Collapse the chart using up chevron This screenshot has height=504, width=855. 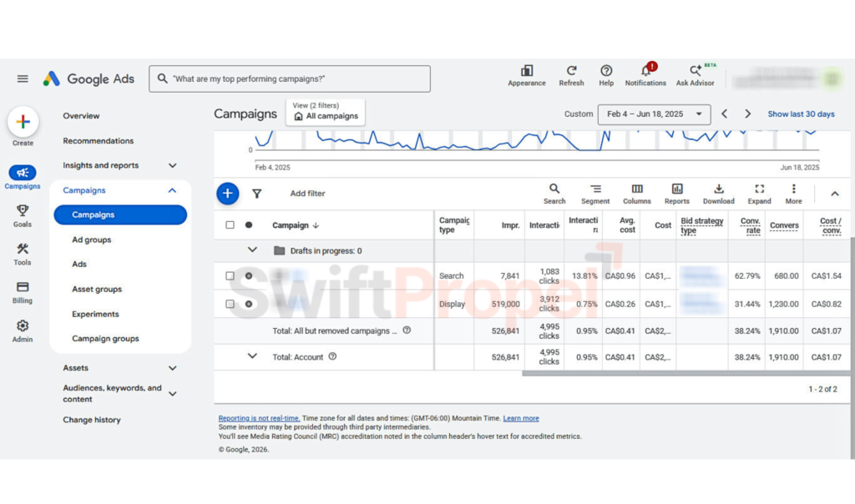pyautogui.click(x=835, y=194)
